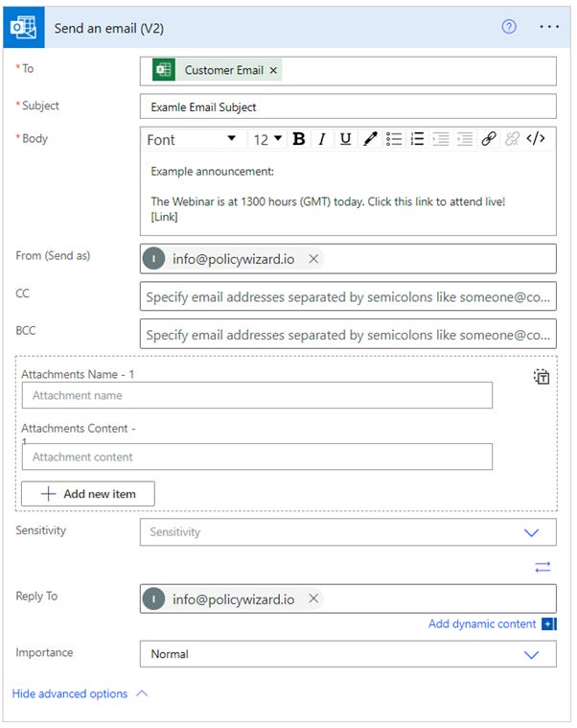Open the Font family dropdown
Screen dimensions: 577x728
coord(192,140)
